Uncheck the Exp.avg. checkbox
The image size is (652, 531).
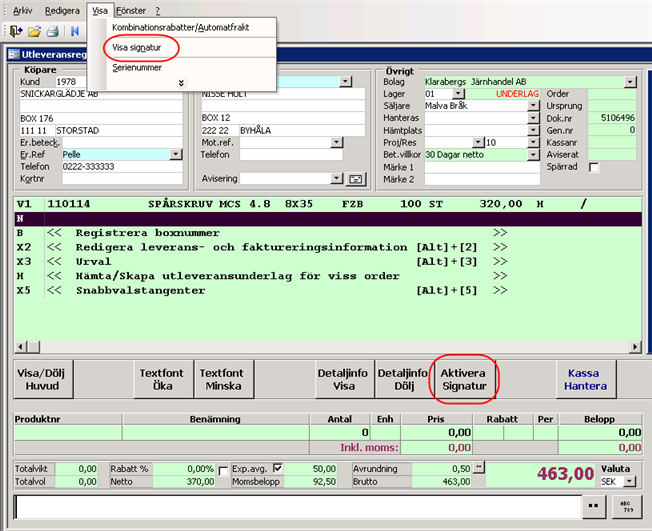pos(277,469)
